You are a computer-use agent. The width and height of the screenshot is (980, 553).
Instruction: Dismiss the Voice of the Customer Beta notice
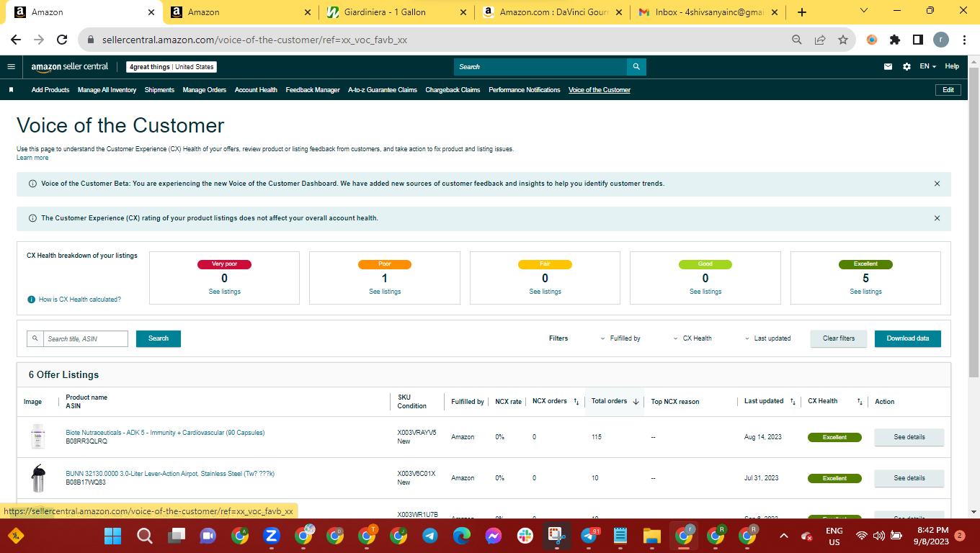937,184
